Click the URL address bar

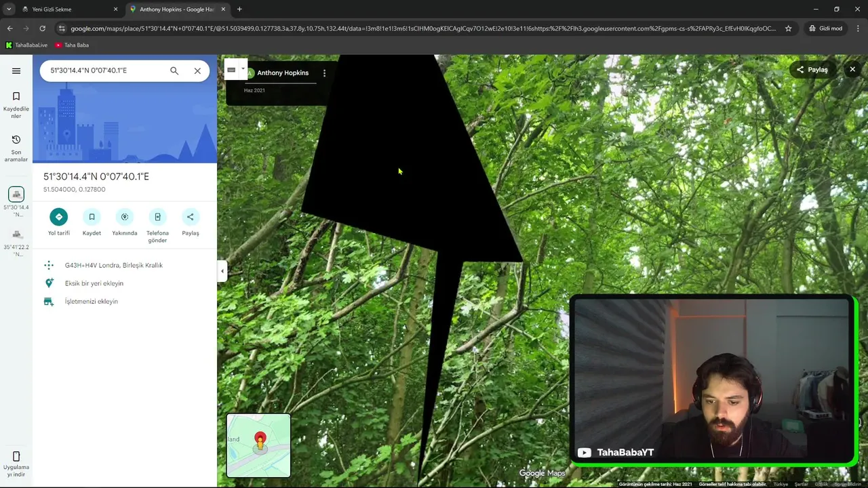pyautogui.click(x=423, y=28)
